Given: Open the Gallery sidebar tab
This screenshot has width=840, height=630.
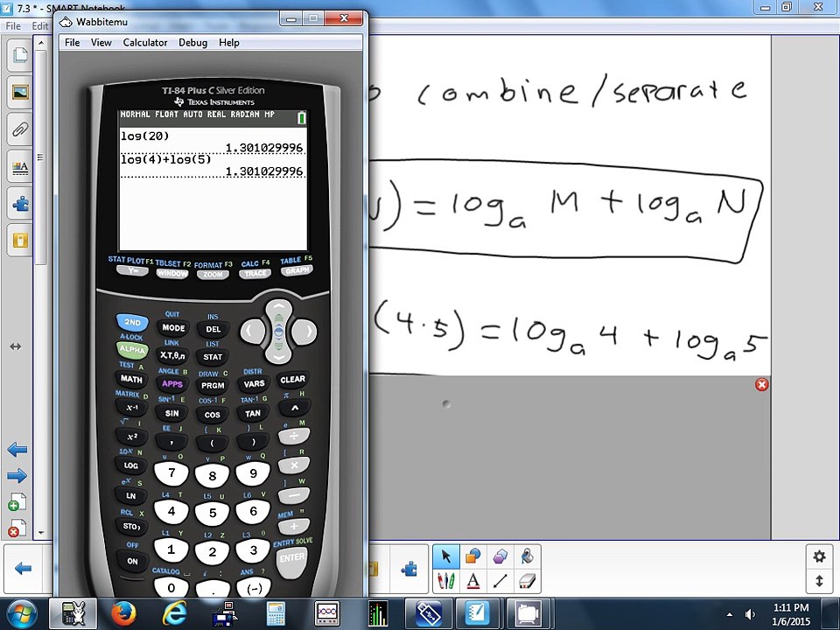Looking at the screenshot, I should point(20,92).
